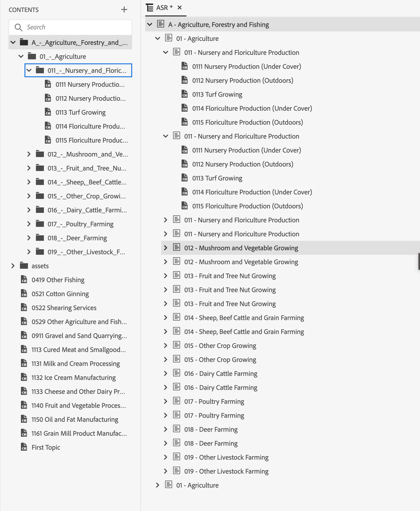Focus the Contents search field
This screenshot has width=420, height=511.
tap(70, 27)
